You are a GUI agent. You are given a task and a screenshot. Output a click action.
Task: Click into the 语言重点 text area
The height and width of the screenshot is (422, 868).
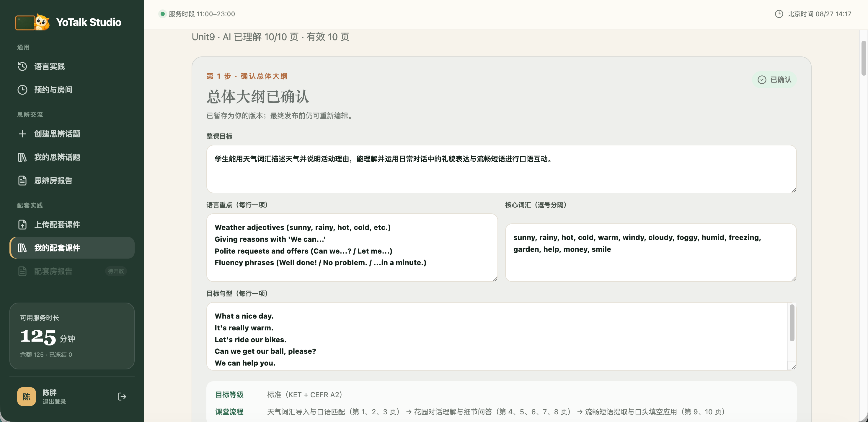point(352,248)
